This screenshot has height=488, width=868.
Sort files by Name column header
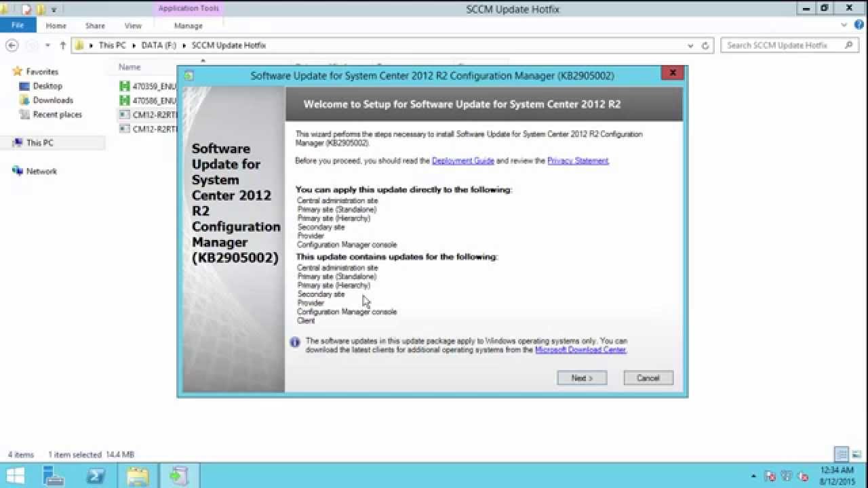pos(130,67)
